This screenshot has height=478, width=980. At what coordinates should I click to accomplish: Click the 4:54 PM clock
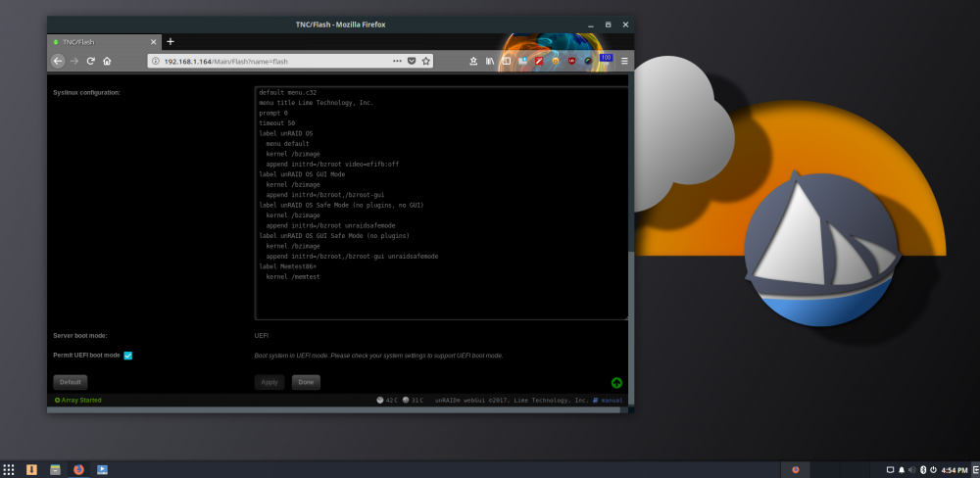tap(954, 469)
